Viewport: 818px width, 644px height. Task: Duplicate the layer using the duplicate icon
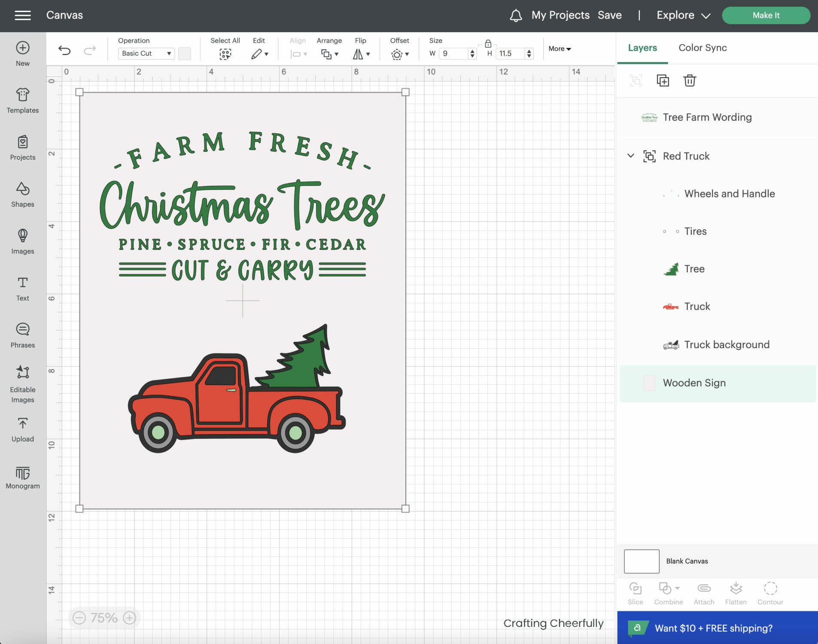coord(663,81)
